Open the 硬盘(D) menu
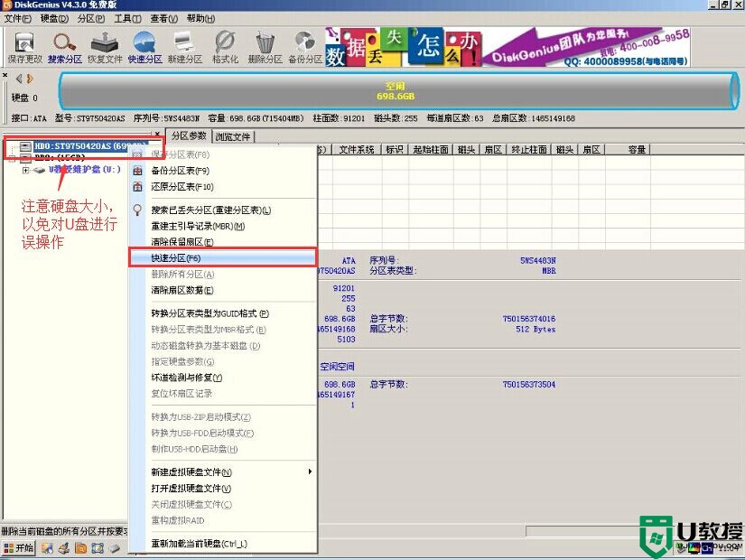Screen dimensions: 745x560 click(x=54, y=18)
